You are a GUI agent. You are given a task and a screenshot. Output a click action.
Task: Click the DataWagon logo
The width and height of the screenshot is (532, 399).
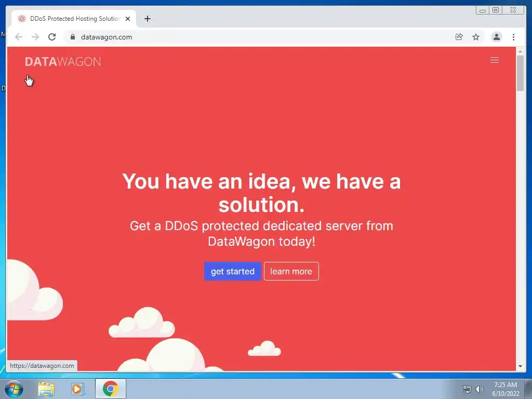pyautogui.click(x=63, y=62)
